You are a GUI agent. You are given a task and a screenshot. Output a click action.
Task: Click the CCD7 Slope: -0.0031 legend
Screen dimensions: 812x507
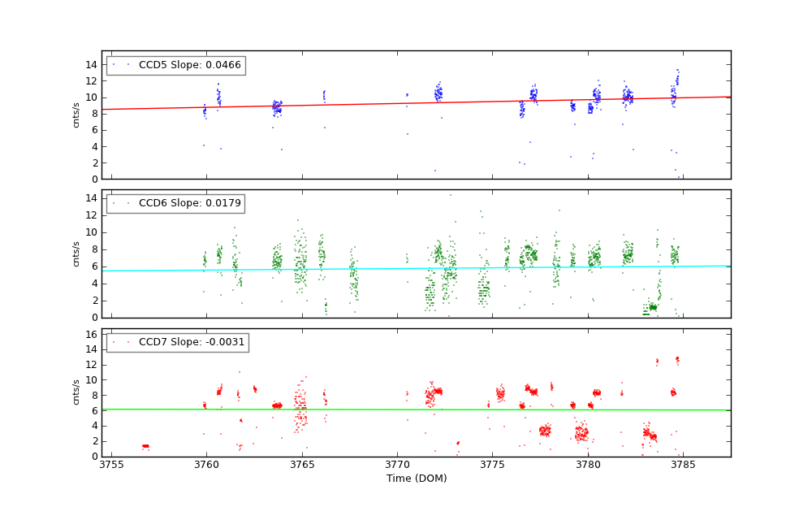(177, 343)
